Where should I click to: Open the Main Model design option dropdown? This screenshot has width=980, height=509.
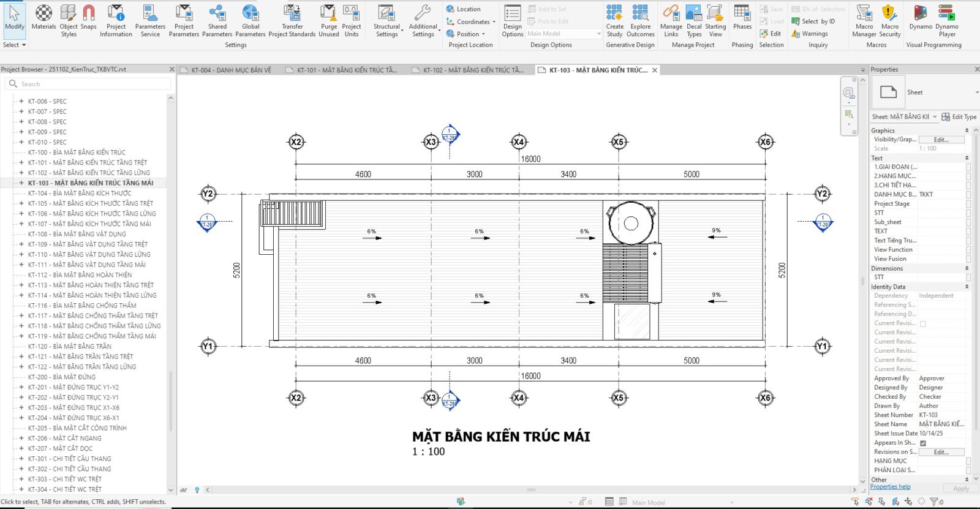(563, 34)
